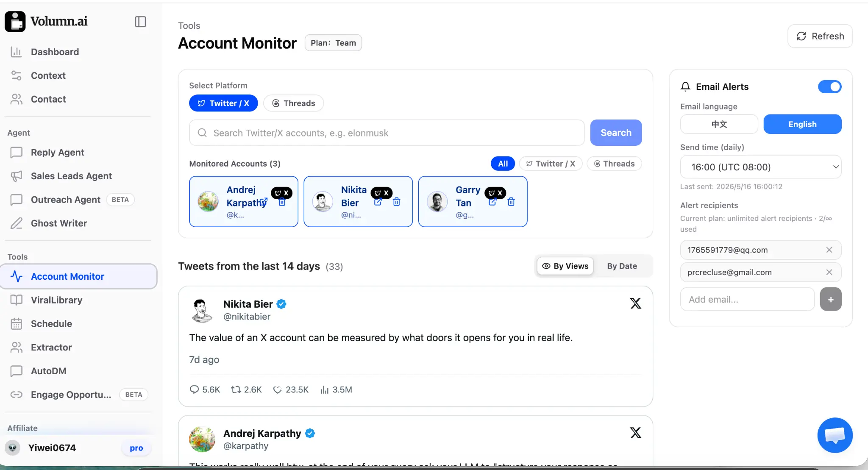Remove recipient 1765591779@qq.com
The width and height of the screenshot is (868, 470).
tap(829, 250)
